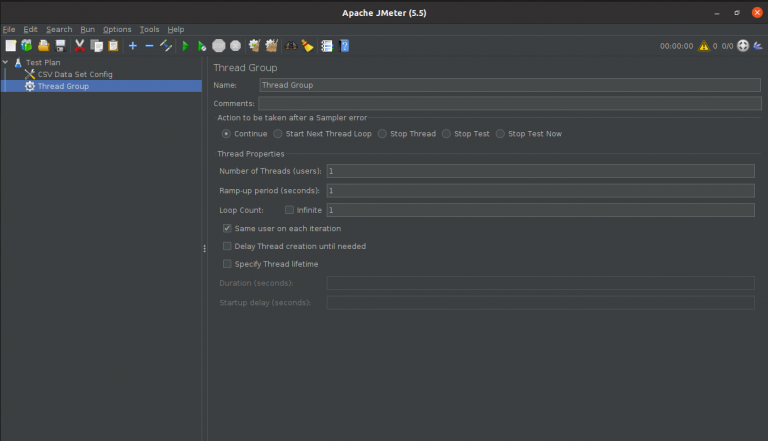Click the remote engines globe icon
768x441 pixels.
pyautogui.click(x=743, y=46)
